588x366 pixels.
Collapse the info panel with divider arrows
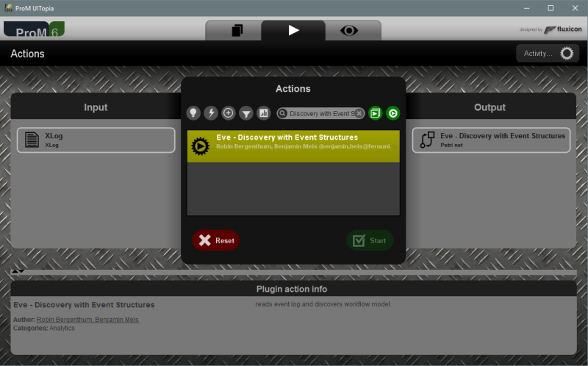pyautogui.click(x=18, y=270)
